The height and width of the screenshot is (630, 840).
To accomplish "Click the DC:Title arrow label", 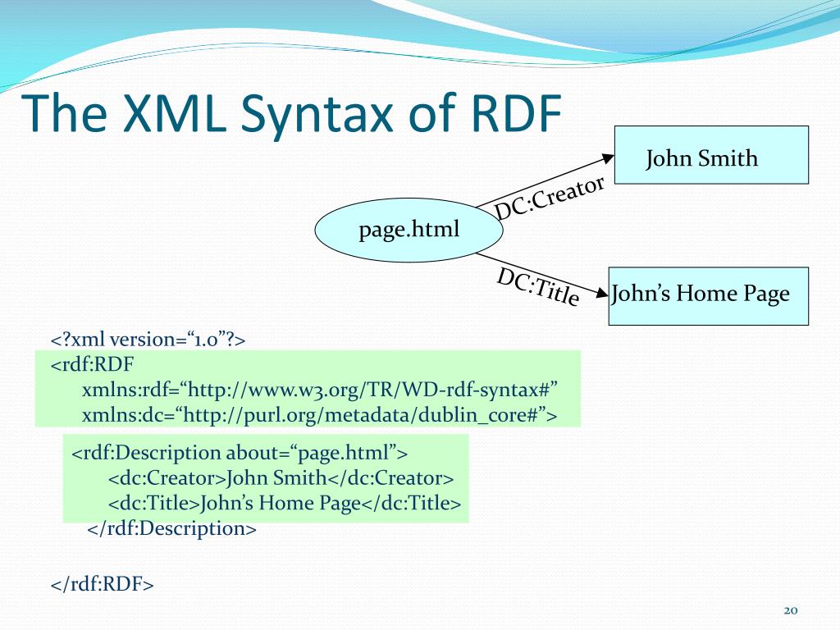I will [538, 286].
